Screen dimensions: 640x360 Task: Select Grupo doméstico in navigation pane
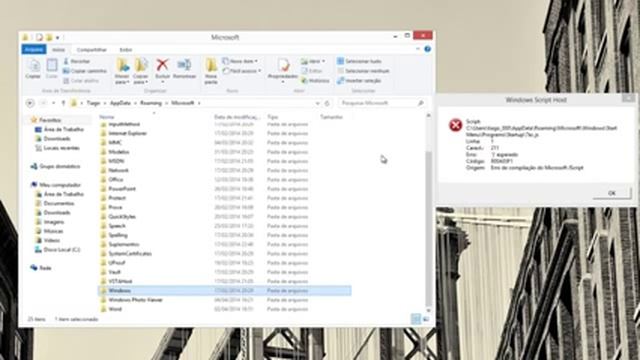(59, 167)
